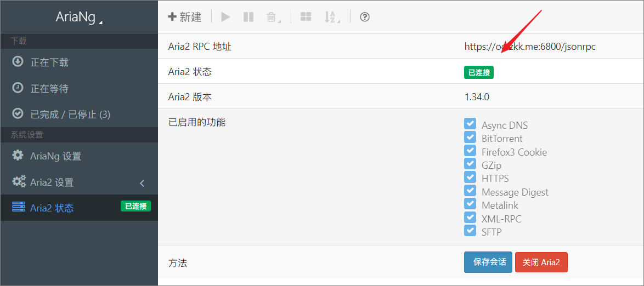The width and height of the screenshot is (644, 286).
Task: Click the gear icon for AriaNg 设置
Action: coord(18,156)
